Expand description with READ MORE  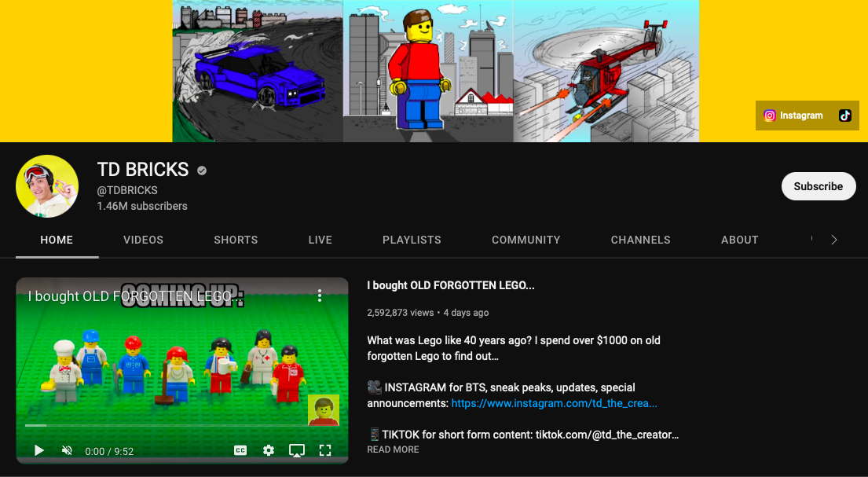click(393, 449)
